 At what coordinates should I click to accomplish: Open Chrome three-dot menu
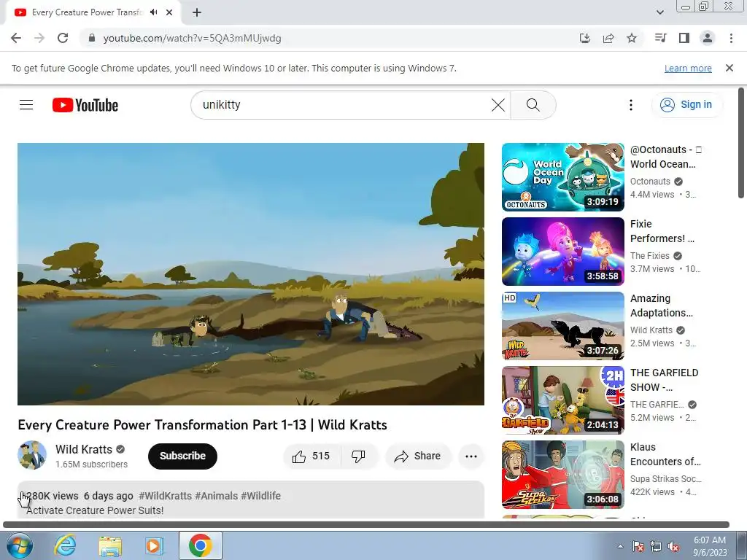(731, 38)
